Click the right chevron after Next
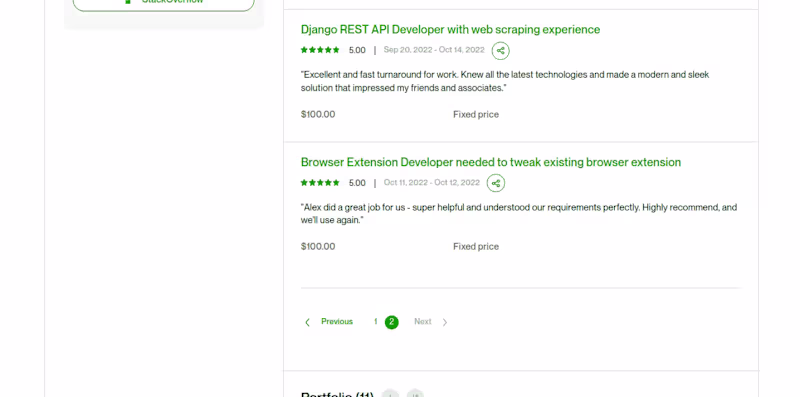800x397 pixels. [x=445, y=322]
